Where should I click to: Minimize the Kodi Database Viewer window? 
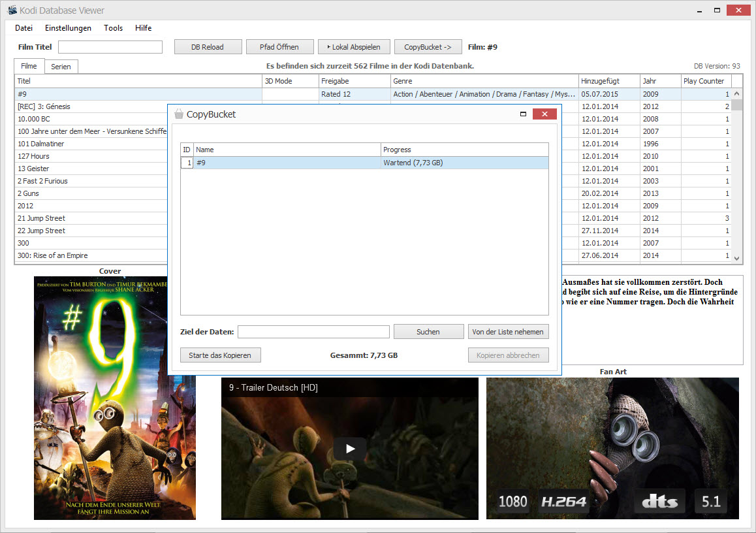(699, 10)
